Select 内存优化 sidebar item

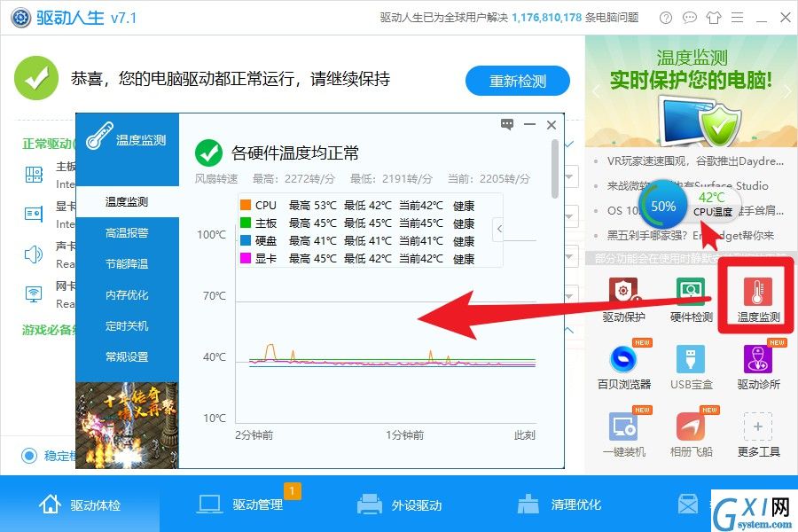tap(127, 295)
